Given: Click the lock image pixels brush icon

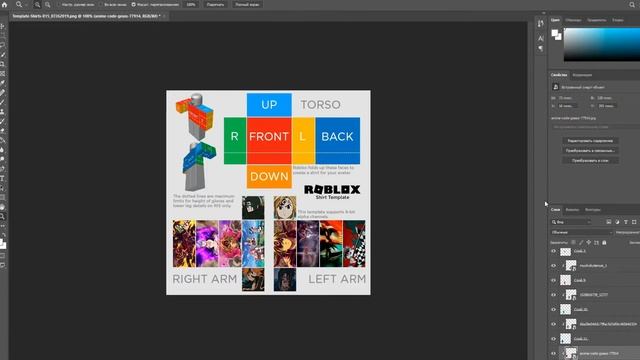Looking at the screenshot, I should pos(581,242).
